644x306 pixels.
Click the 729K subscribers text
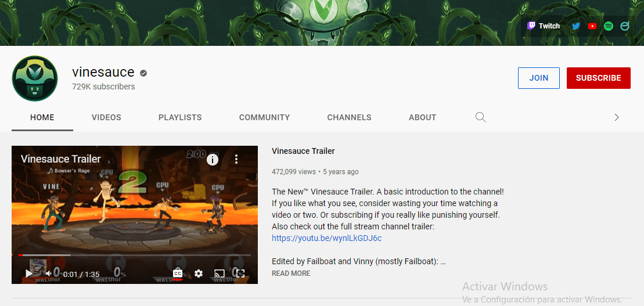point(103,87)
